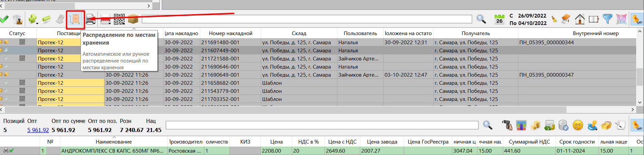Open the calendar icon showing 26
This screenshot has height=155, width=644.
point(499,19)
